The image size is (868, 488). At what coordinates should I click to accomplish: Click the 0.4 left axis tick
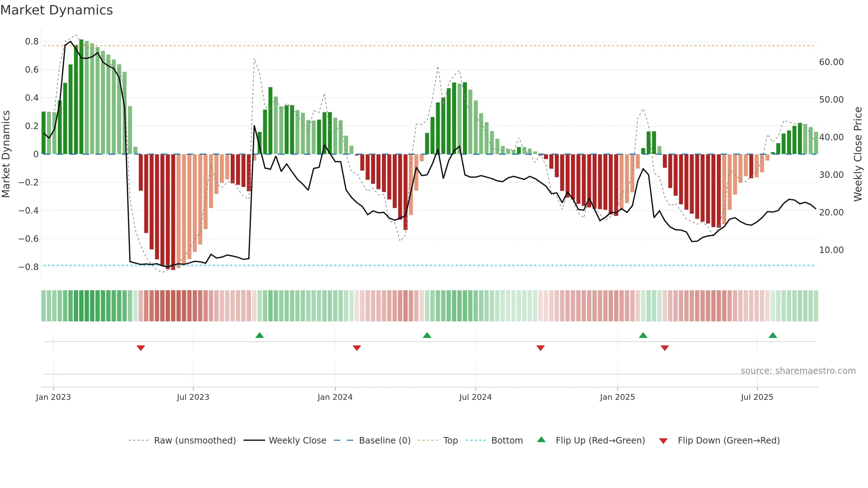coord(32,98)
